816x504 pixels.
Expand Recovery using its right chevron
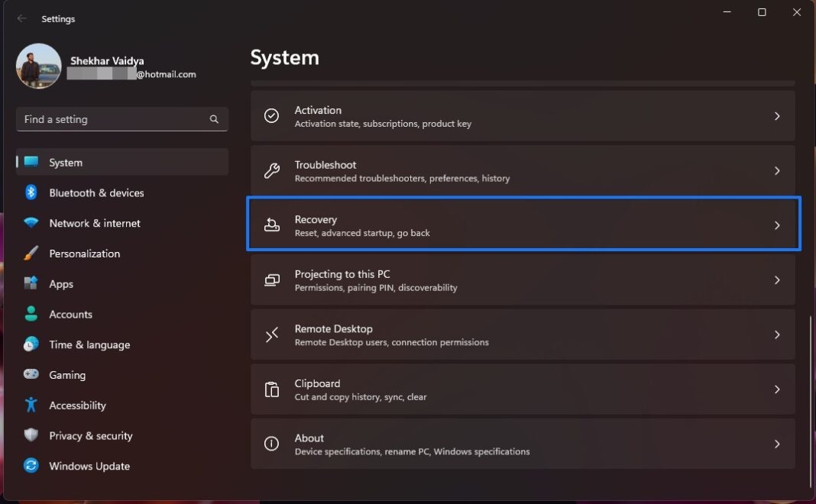(x=777, y=225)
